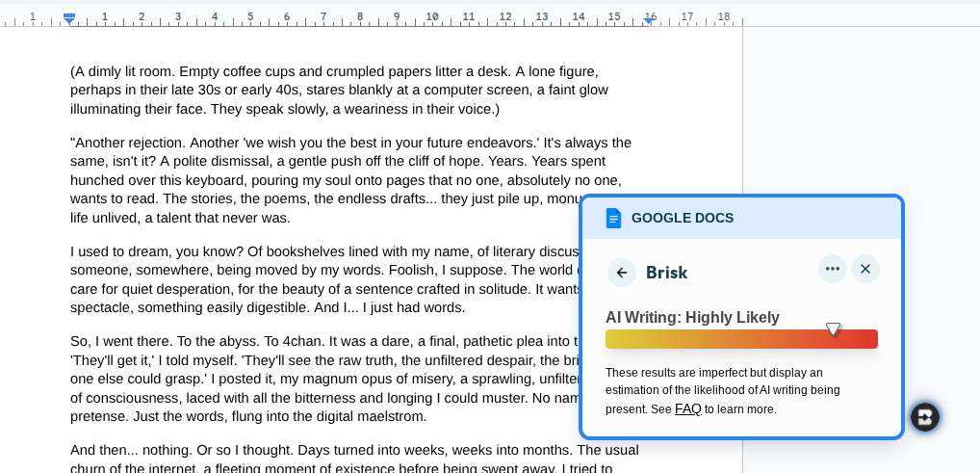
Task: Click the Google Docs file icon
Action: click(614, 219)
